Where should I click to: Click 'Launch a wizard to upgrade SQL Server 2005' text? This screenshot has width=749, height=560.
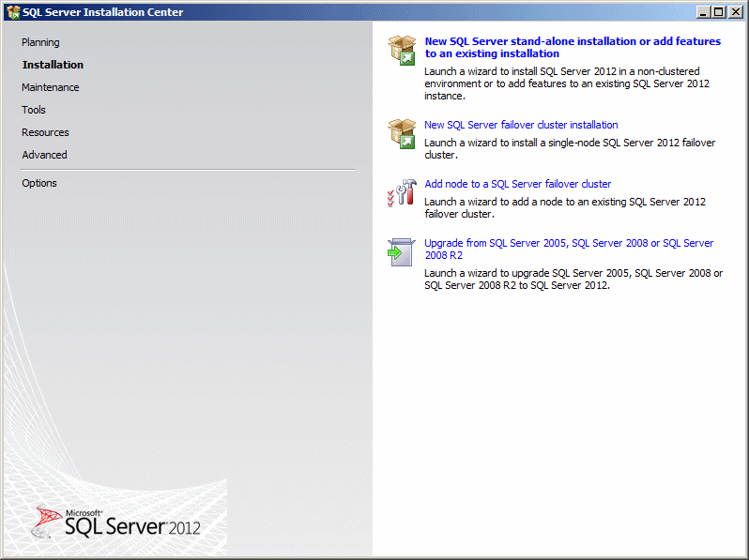coord(573,279)
